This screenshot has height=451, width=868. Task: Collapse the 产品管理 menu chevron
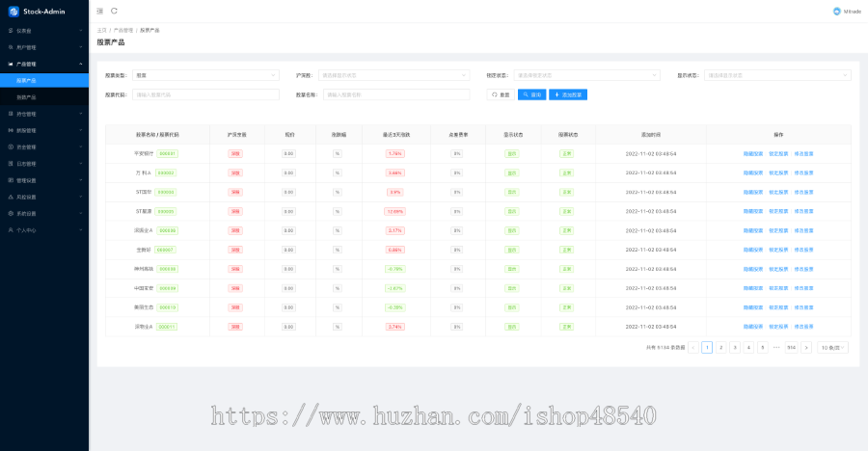point(81,64)
